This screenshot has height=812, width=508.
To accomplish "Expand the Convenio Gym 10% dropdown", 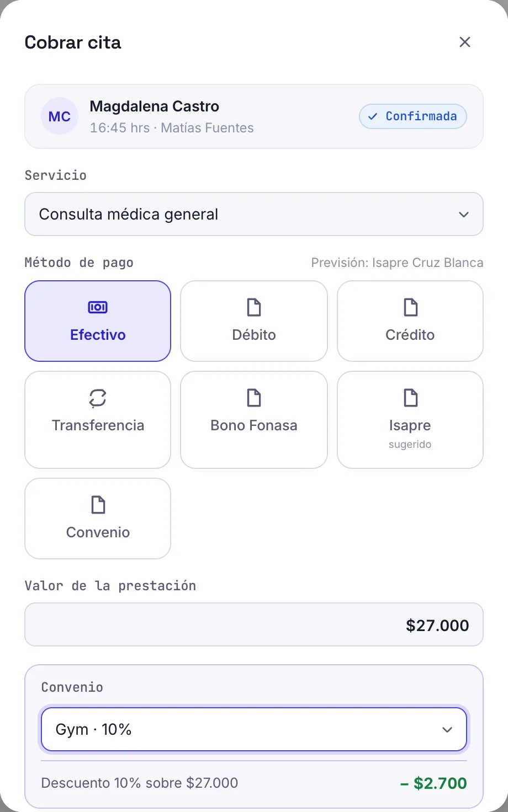I will pyautogui.click(x=254, y=729).
